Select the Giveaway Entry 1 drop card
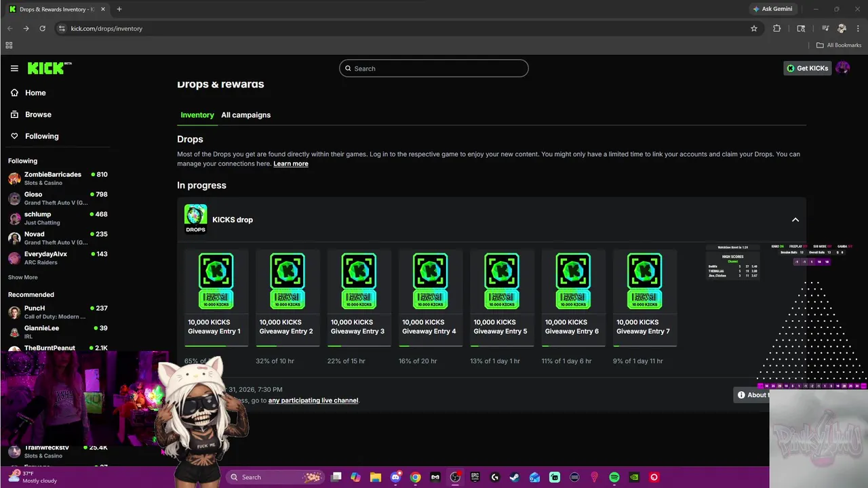 click(216, 298)
